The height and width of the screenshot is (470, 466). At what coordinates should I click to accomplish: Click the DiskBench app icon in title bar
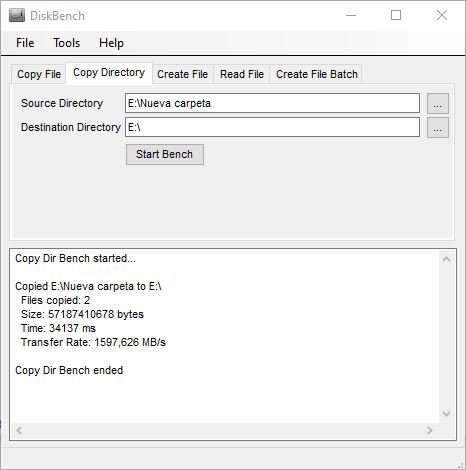tap(17, 16)
